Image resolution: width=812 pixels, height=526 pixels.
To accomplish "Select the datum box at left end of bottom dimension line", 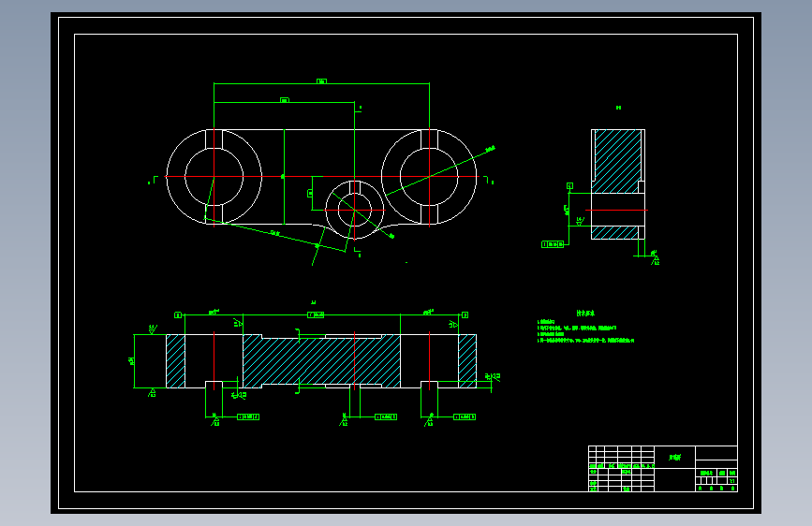I will pyautogui.click(x=178, y=314).
